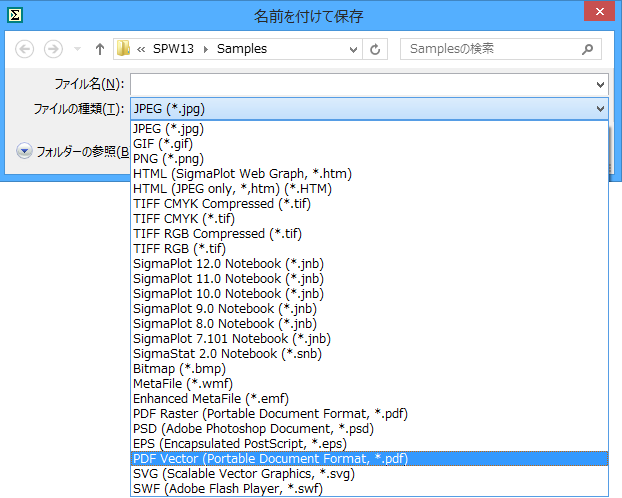Refresh the folder view
Screen dimensions: 622x498
(x=375, y=49)
